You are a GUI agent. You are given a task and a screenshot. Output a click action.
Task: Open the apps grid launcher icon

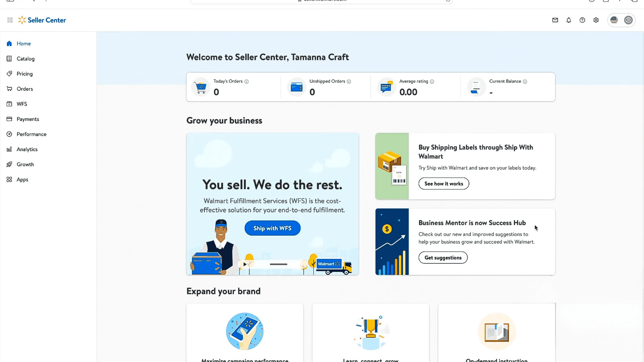tap(10, 20)
